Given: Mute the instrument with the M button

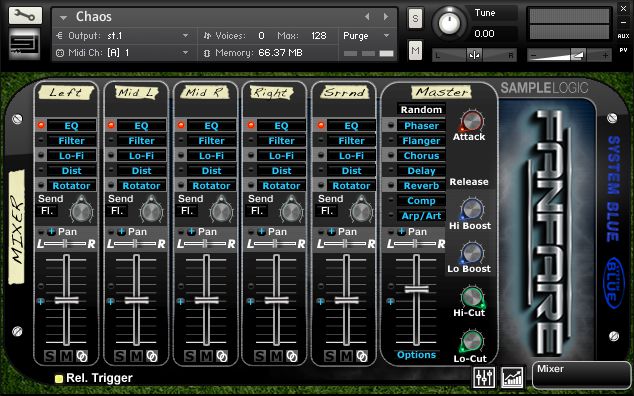Looking at the screenshot, I should click(415, 51).
